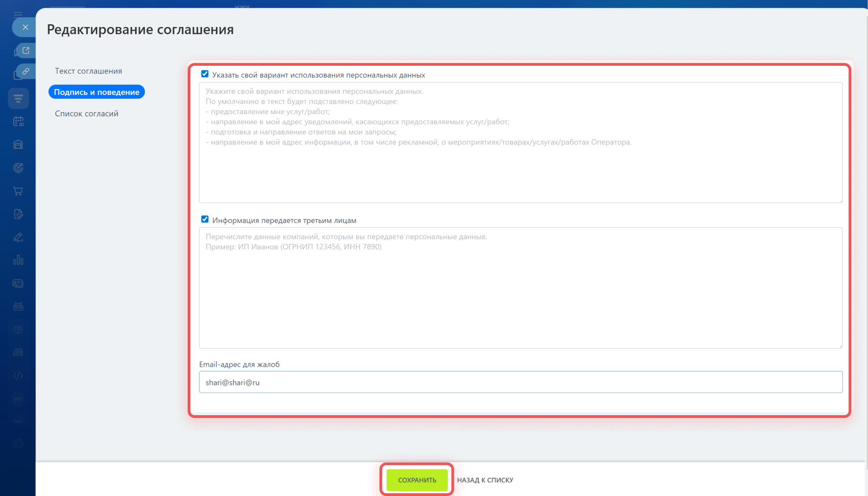Switch to Текст соглашения tab

[x=89, y=71]
